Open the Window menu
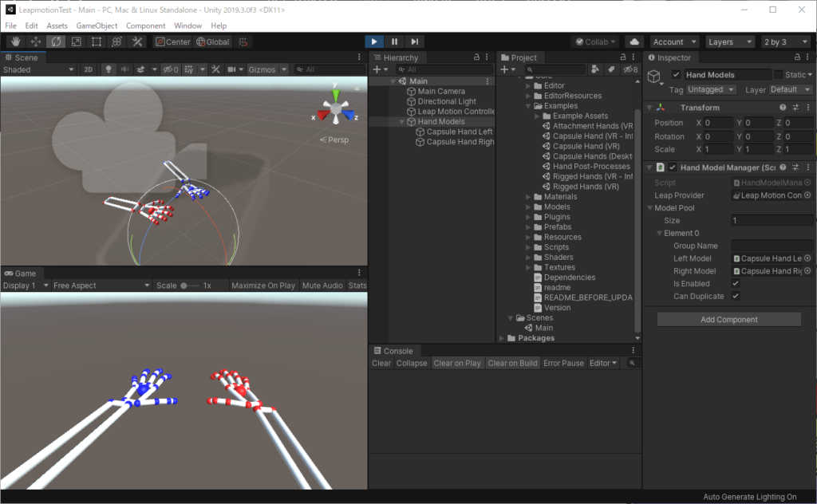 tap(187, 26)
